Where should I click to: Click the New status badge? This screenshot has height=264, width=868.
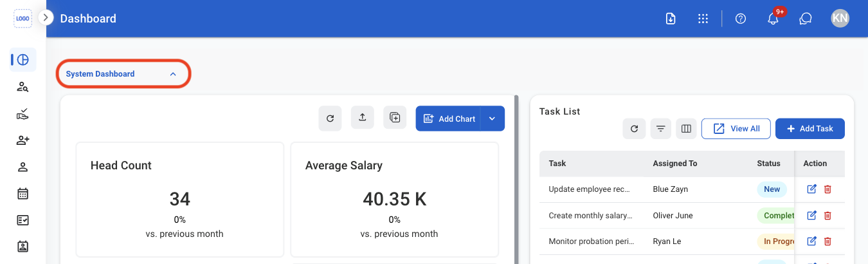[x=772, y=189]
